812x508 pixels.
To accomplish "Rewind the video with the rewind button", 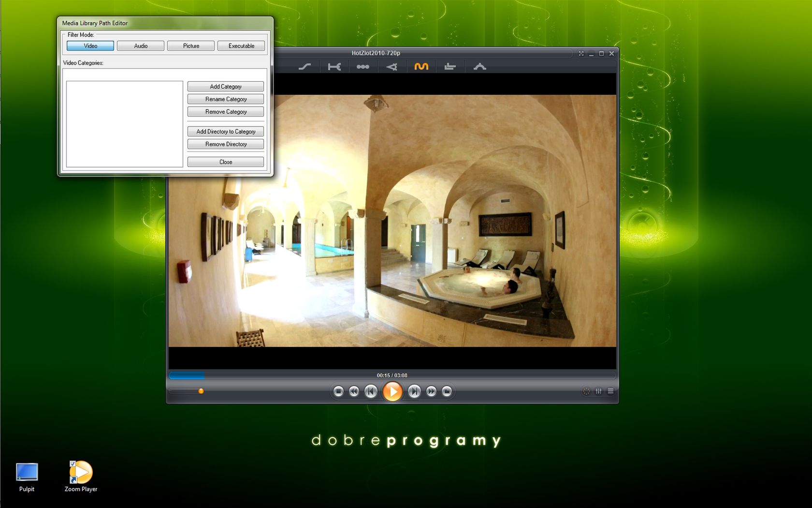I will click(x=354, y=391).
